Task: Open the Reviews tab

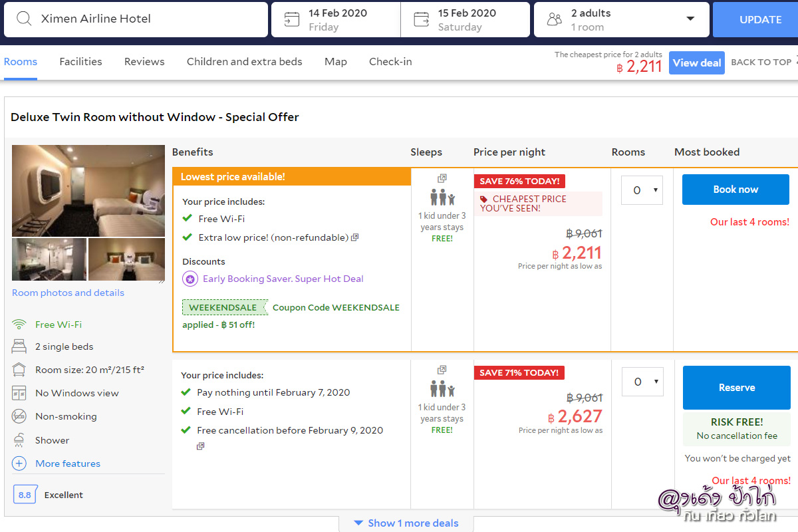Action: pyautogui.click(x=144, y=62)
